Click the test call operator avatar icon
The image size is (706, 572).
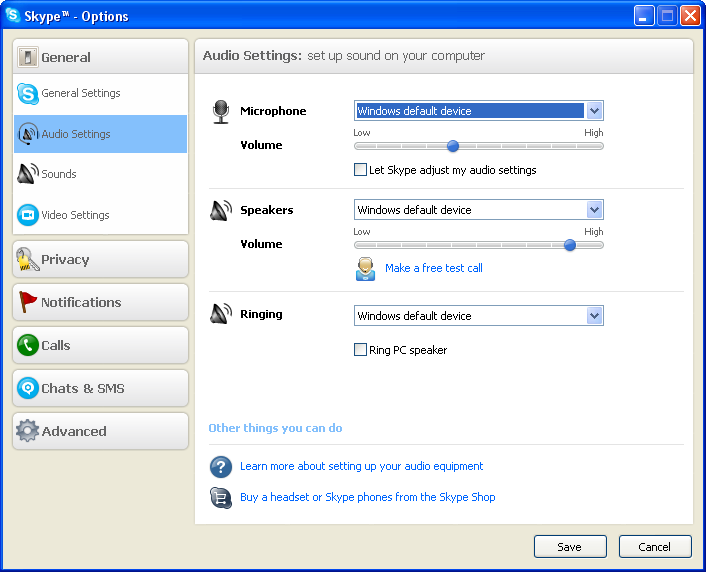(365, 269)
